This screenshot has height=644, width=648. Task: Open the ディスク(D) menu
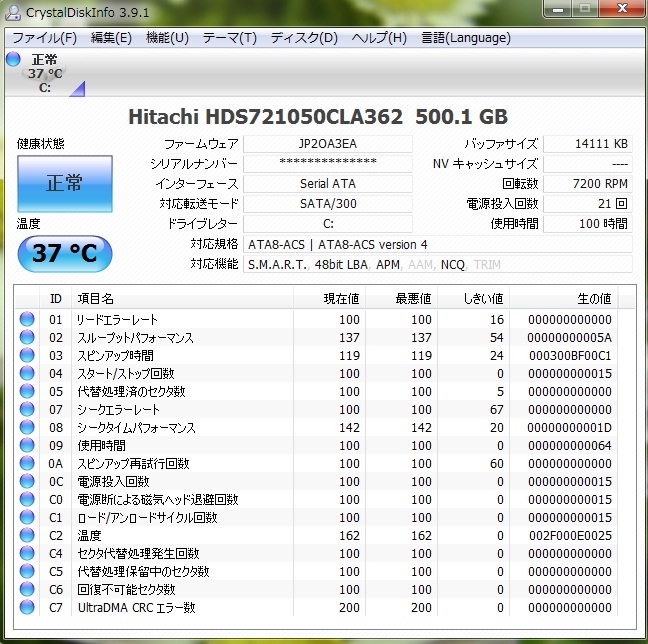pyautogui.click(x=304, y=38)
